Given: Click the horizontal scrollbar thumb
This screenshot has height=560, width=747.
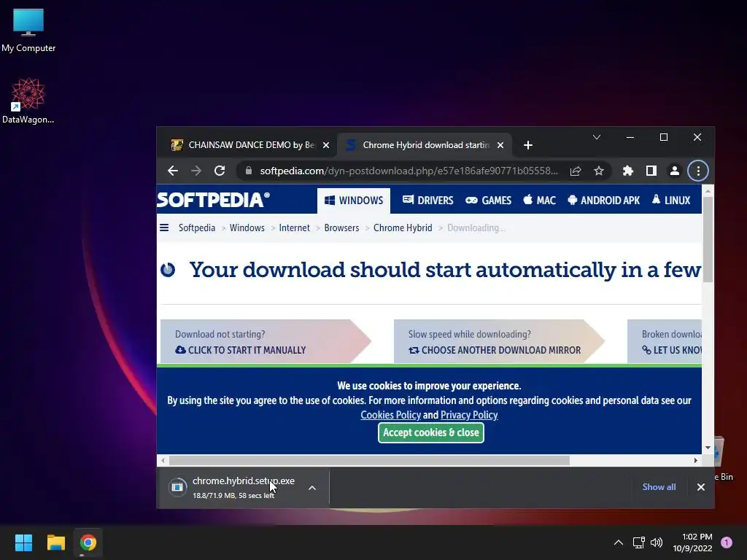Looking at the screenshot, I should click(x=369, y=461).
